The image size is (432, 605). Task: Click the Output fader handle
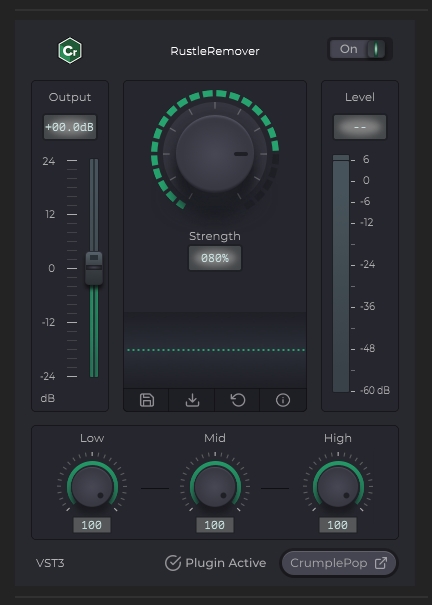(x=94, y=269)
